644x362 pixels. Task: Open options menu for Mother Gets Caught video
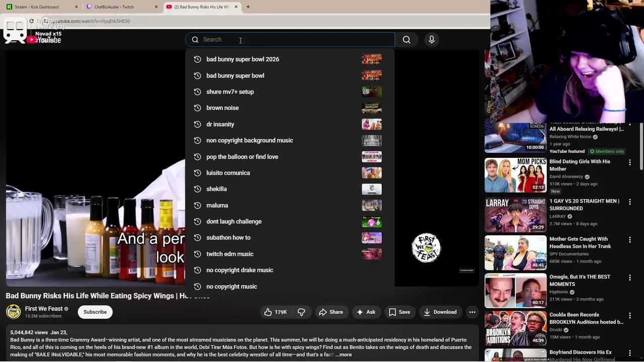[630, 240]
